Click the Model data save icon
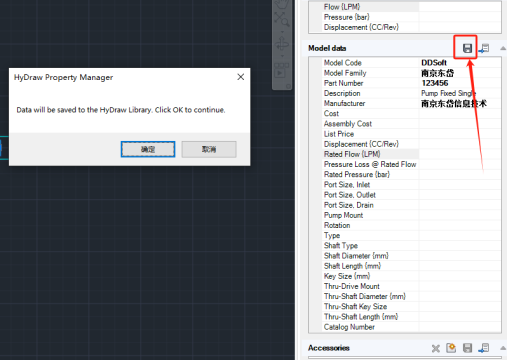Image resolution: width=507 pixels, height=360 pixels. coord(467,48)
